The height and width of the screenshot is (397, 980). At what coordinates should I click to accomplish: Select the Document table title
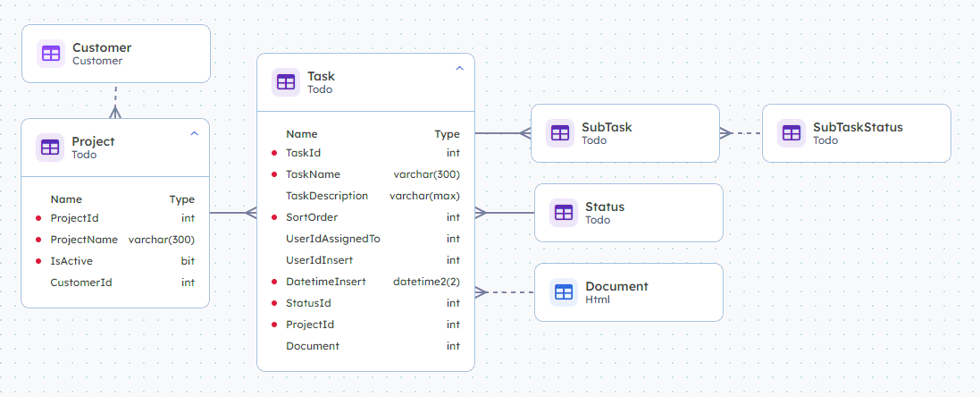point(617,286)
